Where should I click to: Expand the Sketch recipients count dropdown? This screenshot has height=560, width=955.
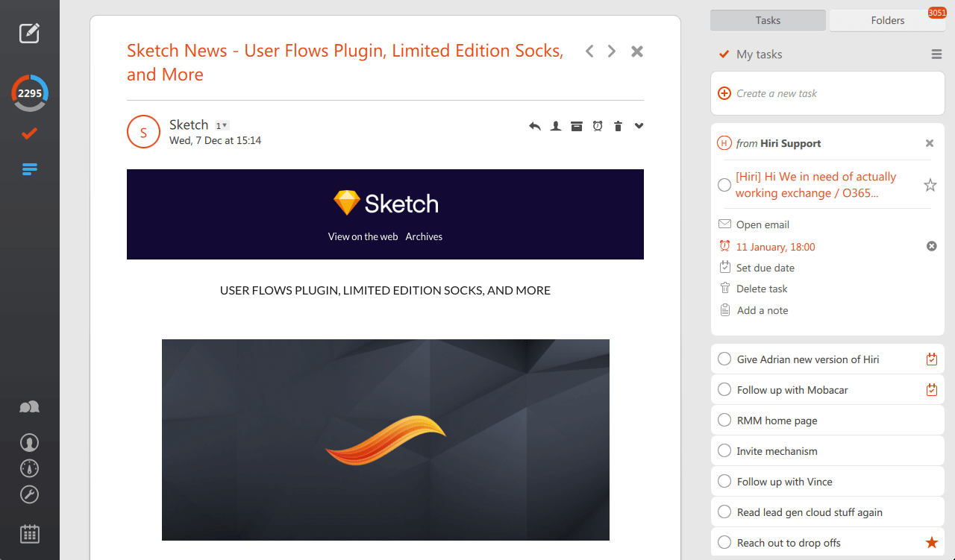[222, 125]
